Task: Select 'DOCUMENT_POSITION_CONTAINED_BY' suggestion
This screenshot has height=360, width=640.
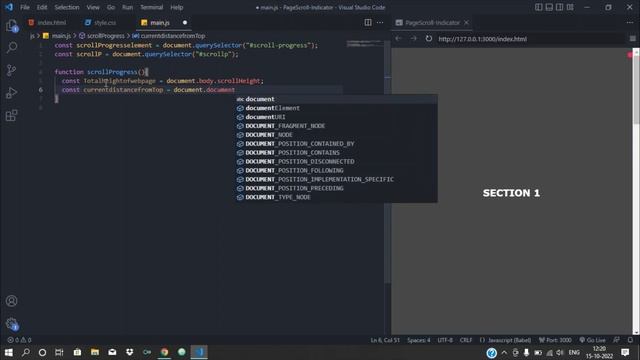Action: (x=336, y=144)
